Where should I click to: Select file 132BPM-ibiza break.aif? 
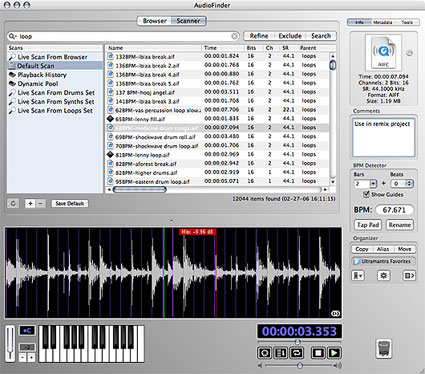[217, 56]
